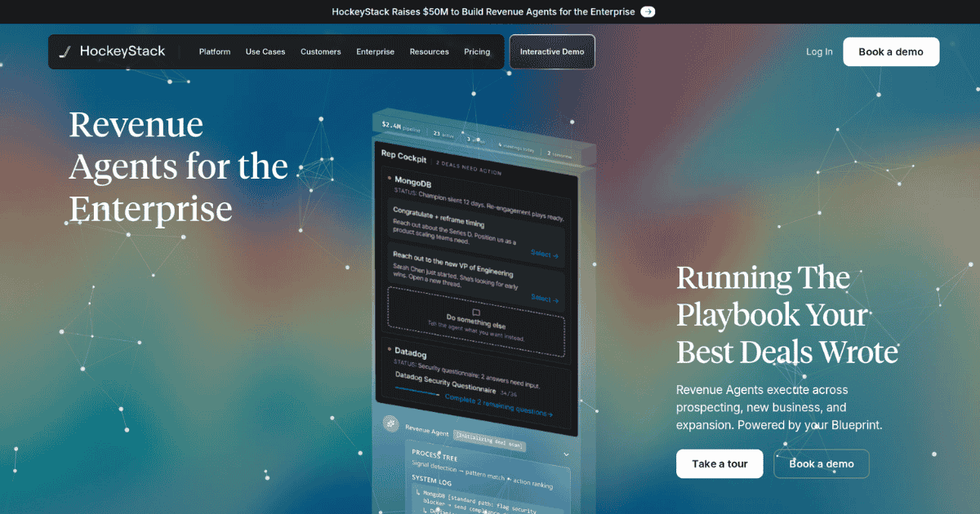
Task: Open the Use Cases menu
Action: [x=265, y=51]
